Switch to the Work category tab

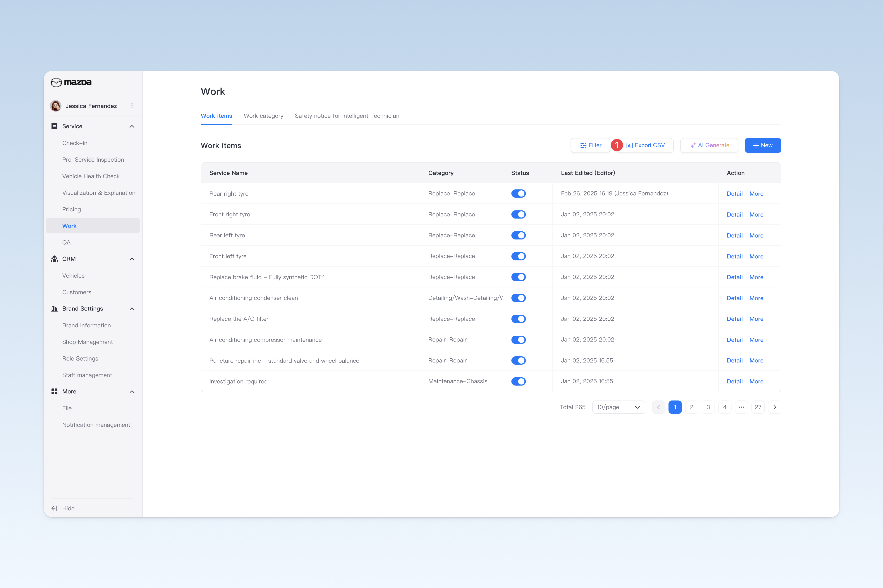coord(263,116)
